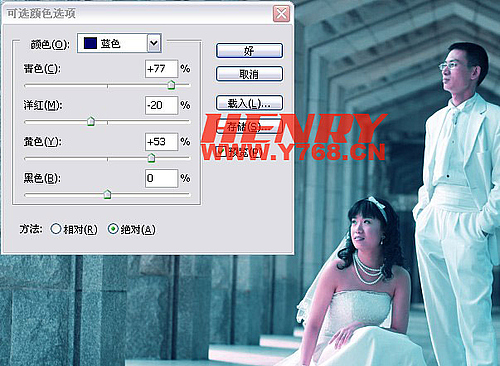Click the 黄色(Y) slider handle
Viewport: 500px width, 366px height.
point(151,158)
